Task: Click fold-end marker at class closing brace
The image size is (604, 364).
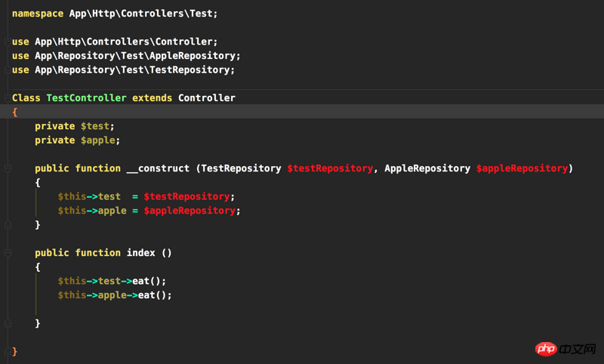Action: [x=8, y=351]
